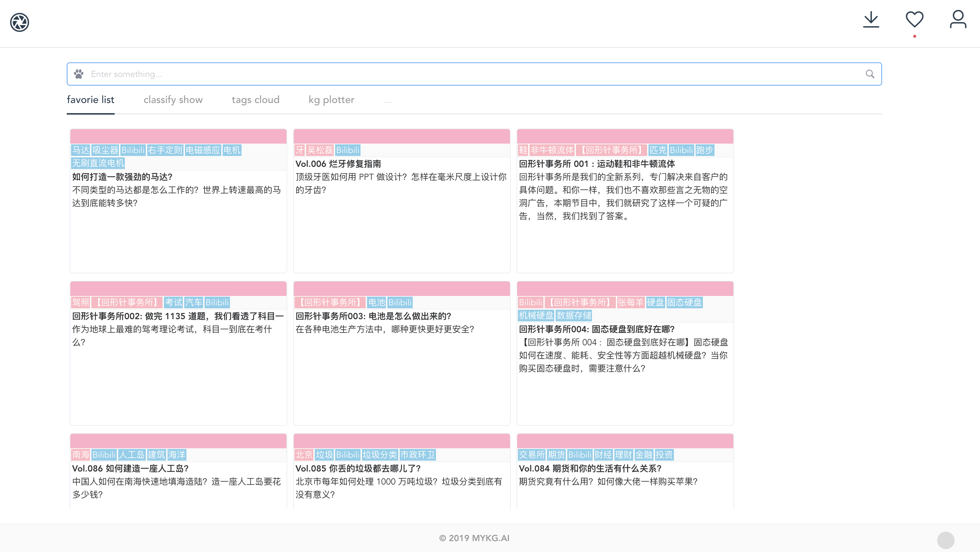
Task: Open 回形针事务所003 battery card title
Action: 373,316
